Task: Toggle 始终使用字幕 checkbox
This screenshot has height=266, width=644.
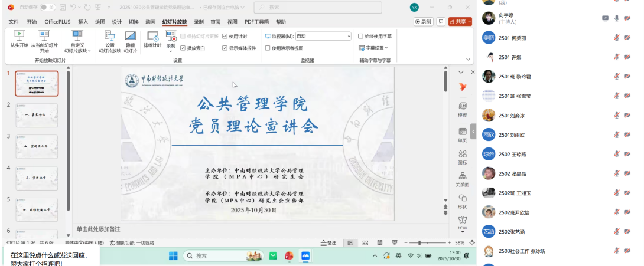Action: pos(361,36)
